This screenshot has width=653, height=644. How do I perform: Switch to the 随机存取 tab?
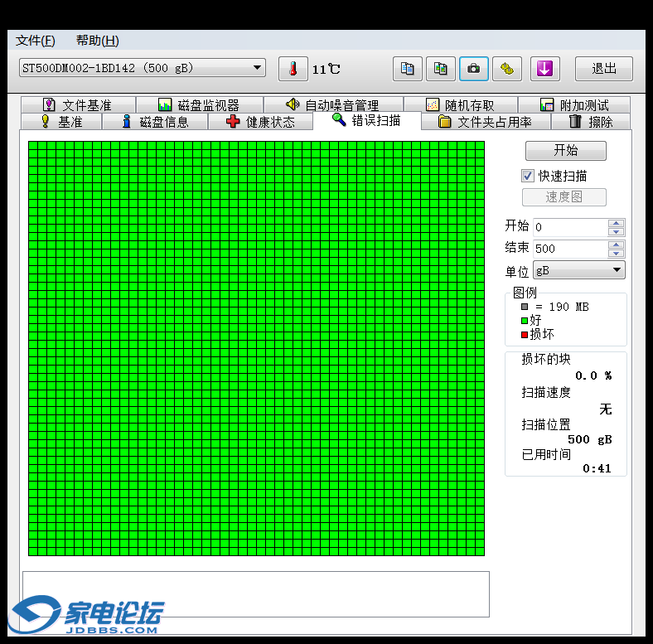tap(461, 104)
